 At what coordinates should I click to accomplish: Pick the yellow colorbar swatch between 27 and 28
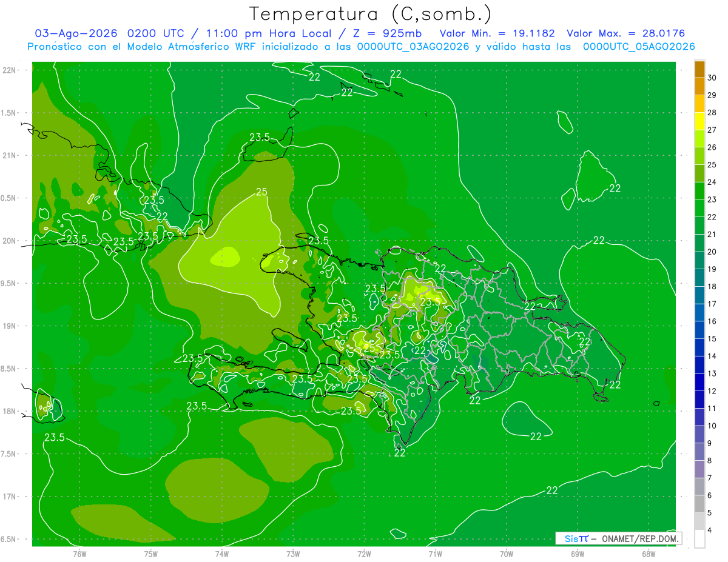click(x=699, y=121)
